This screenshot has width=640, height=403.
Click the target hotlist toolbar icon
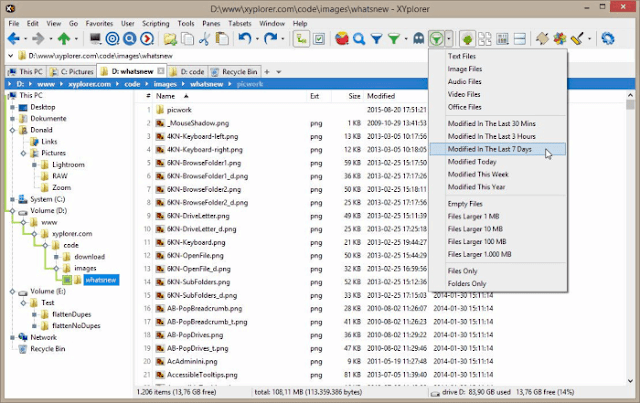pos(112,39)
